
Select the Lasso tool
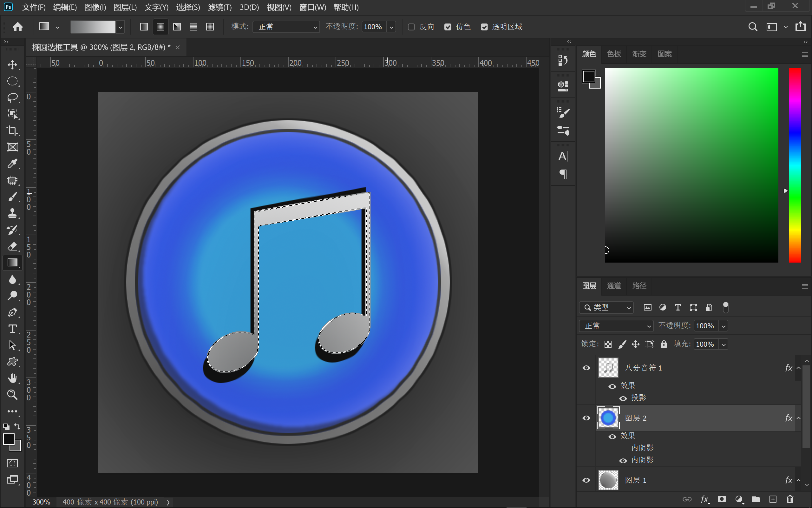pos(12,97)
